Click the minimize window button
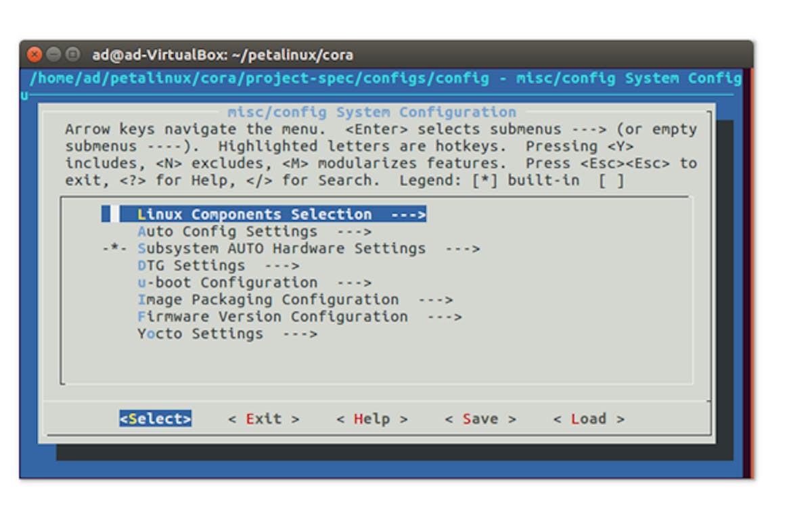 [53, 55]
